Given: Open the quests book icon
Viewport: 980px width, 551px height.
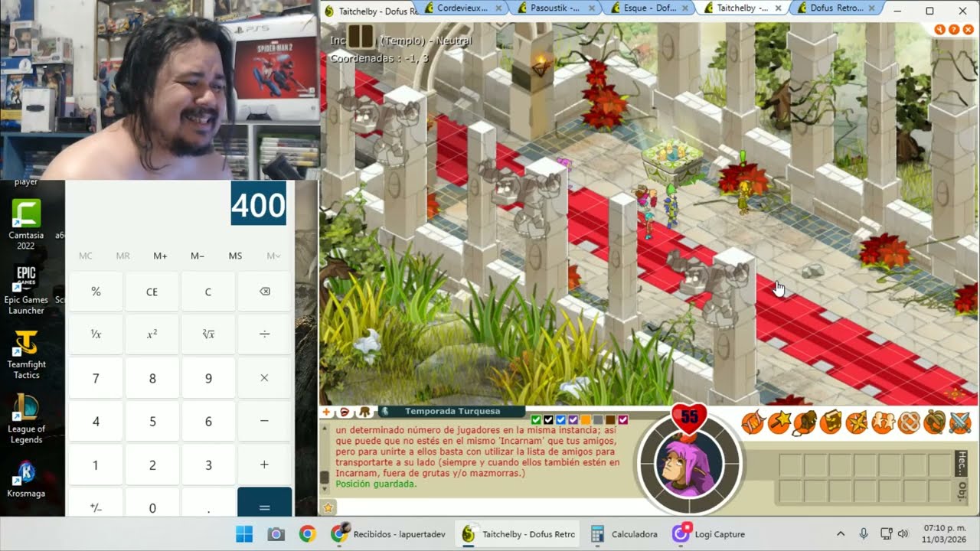Looking at the screenshot, I should pyautogui.click(x=831, y=422).
